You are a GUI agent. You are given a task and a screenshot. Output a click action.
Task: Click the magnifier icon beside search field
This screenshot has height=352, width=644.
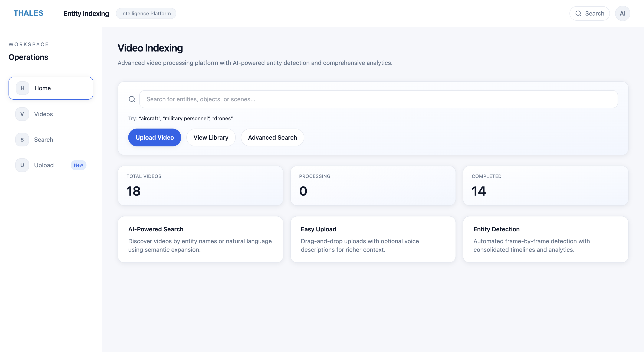coord(132,99)
